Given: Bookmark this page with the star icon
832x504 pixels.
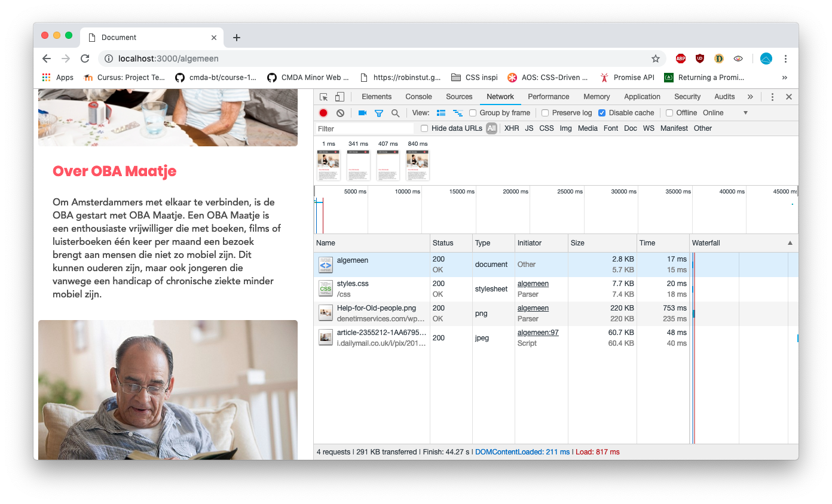Looking at the screenshot, I should pos(656,59).
